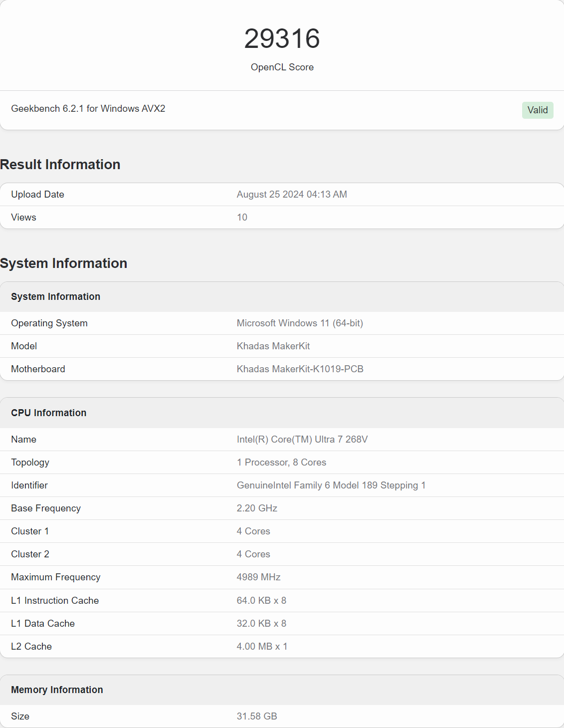The image size is (564, 728).
Task: Click the Microsoft Windows 11 (64-bit) value
Action: point(300,323)
